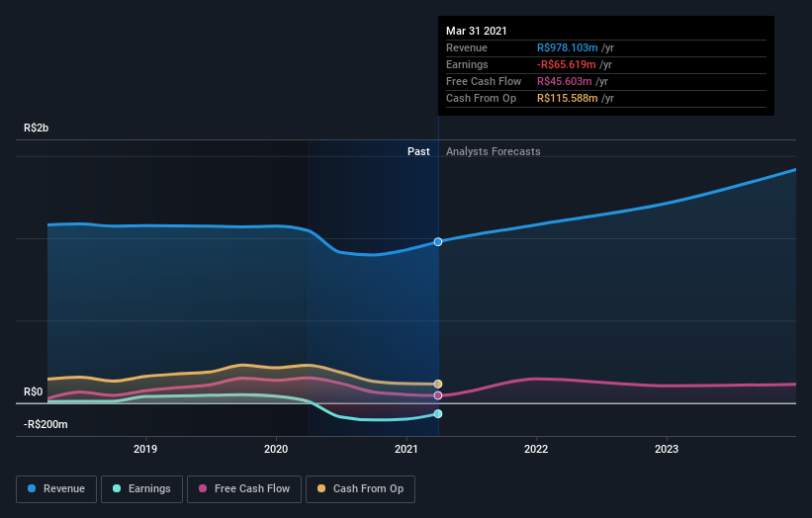The width and height of the screenshot is (812, 518).
Task: Click the Free Cash Flow label in tooltip
Action: [484, 81]
